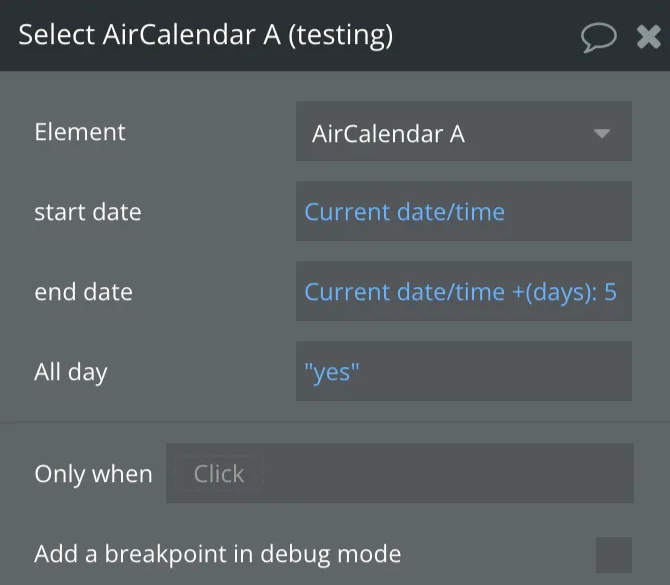
Task: Click the "yes" value for All day
Action: coord(331,372)
